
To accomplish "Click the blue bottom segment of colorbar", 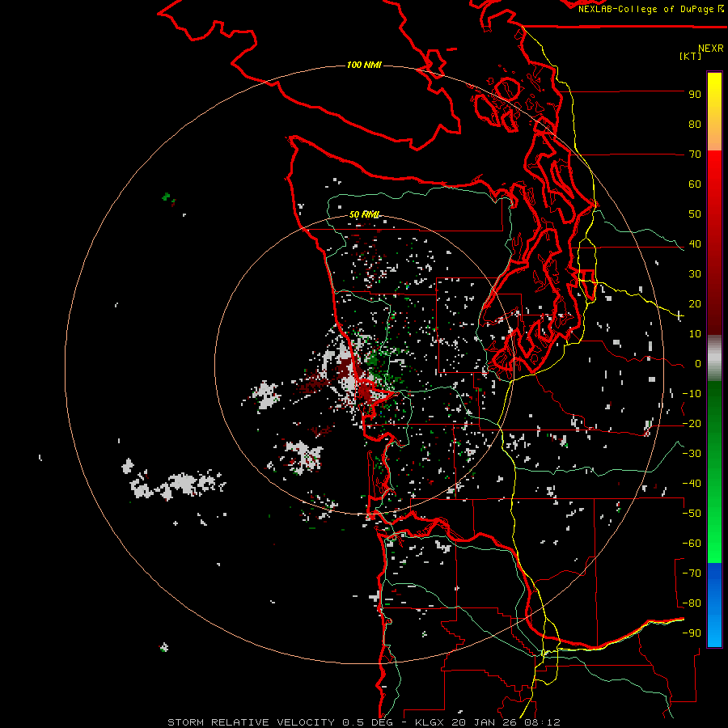I will (x=714, y=605).
